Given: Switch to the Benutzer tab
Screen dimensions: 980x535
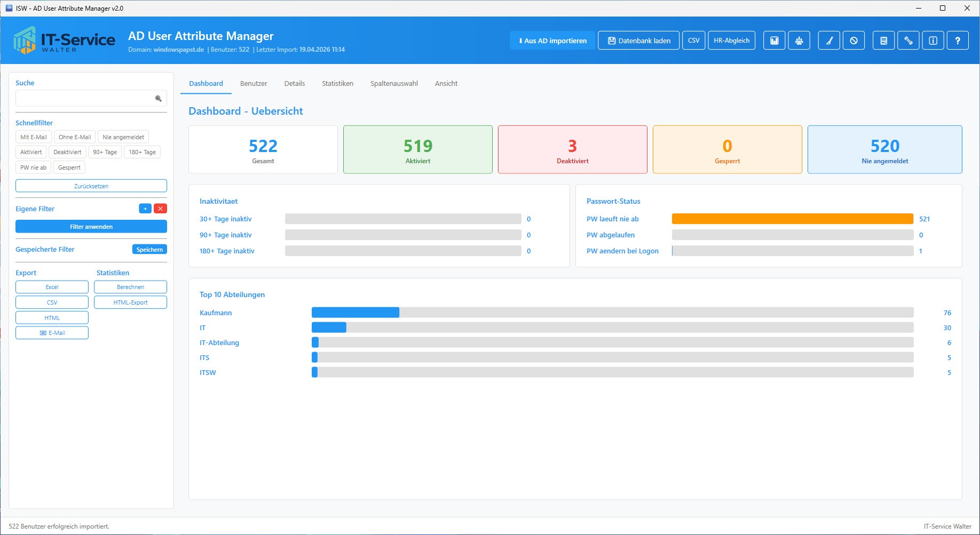Looking at the screenshot, I should (254, 84).
